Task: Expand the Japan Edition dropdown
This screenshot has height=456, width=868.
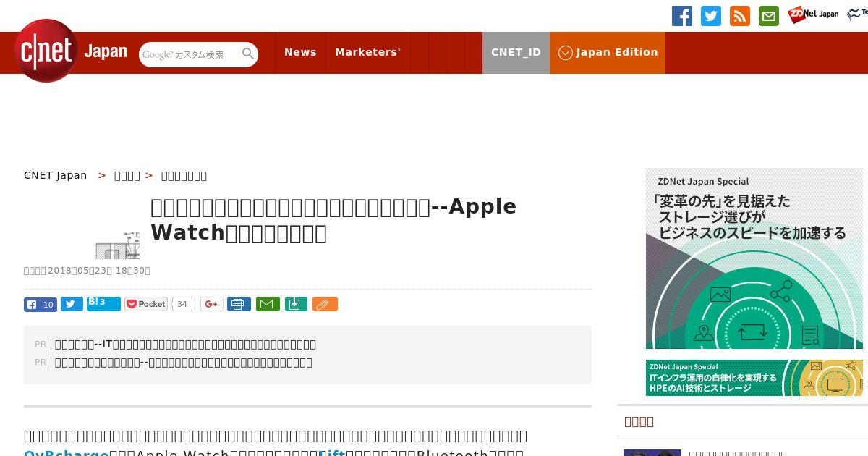Action: (608, 52)
